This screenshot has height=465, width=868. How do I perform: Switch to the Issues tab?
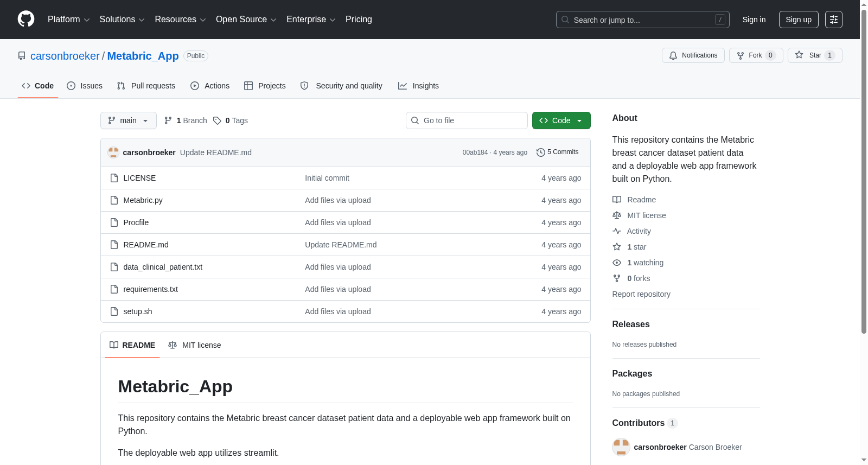point(85,86)
